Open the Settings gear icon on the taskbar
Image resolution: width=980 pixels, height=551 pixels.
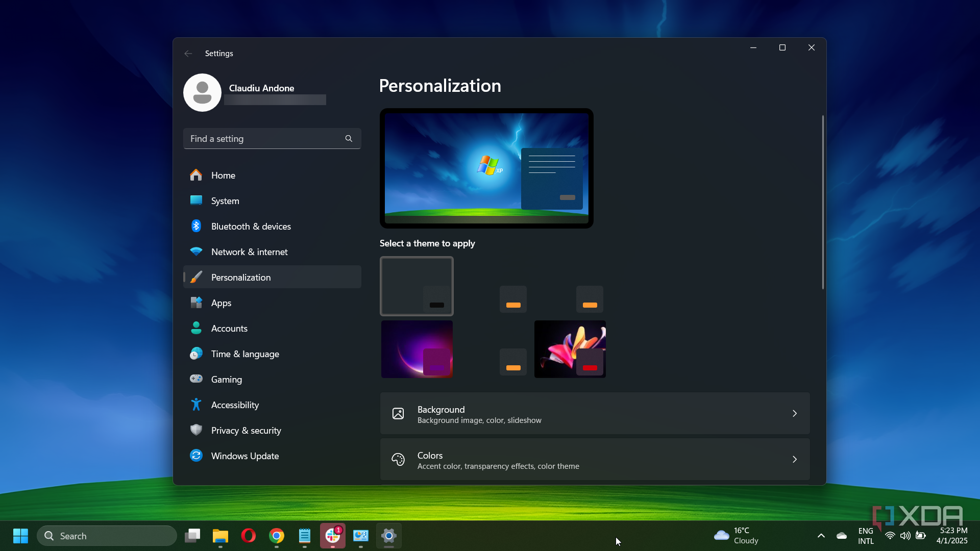(389, 536)
